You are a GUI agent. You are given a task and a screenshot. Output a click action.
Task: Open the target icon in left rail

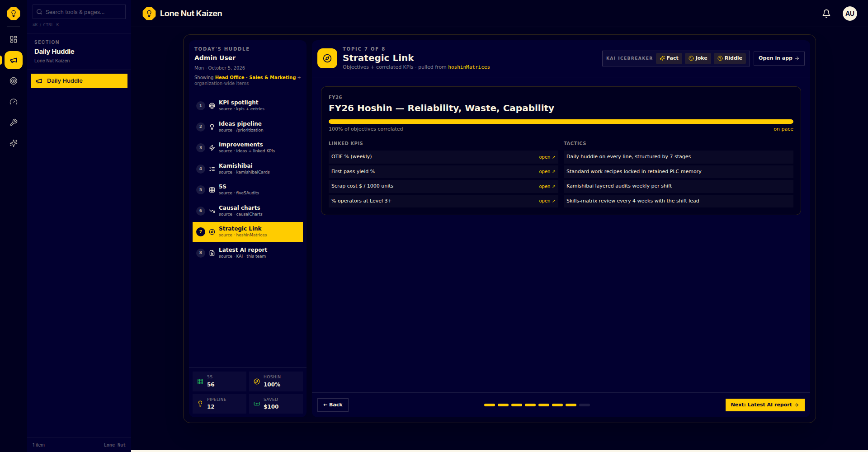tap(14, 81)
